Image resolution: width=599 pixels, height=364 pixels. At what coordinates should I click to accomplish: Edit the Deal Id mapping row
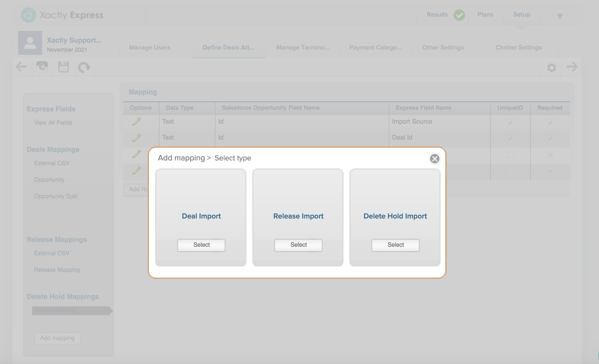tap(137, 138)
